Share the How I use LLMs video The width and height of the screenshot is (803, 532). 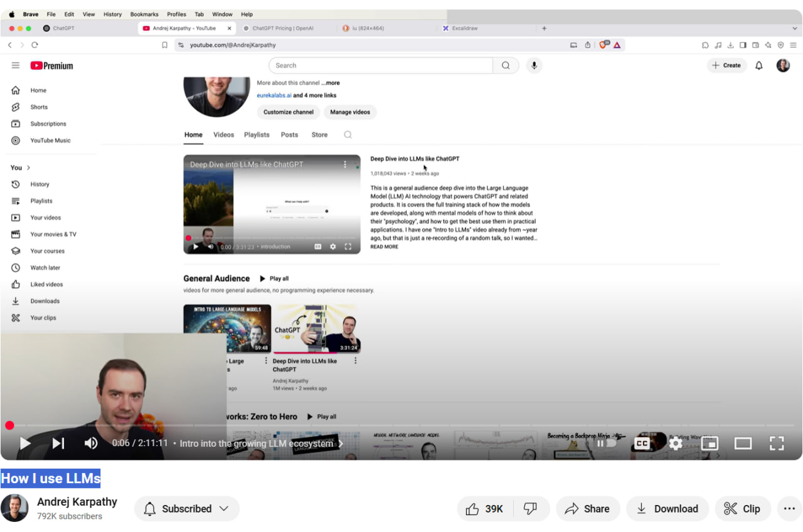coord(588,509)
